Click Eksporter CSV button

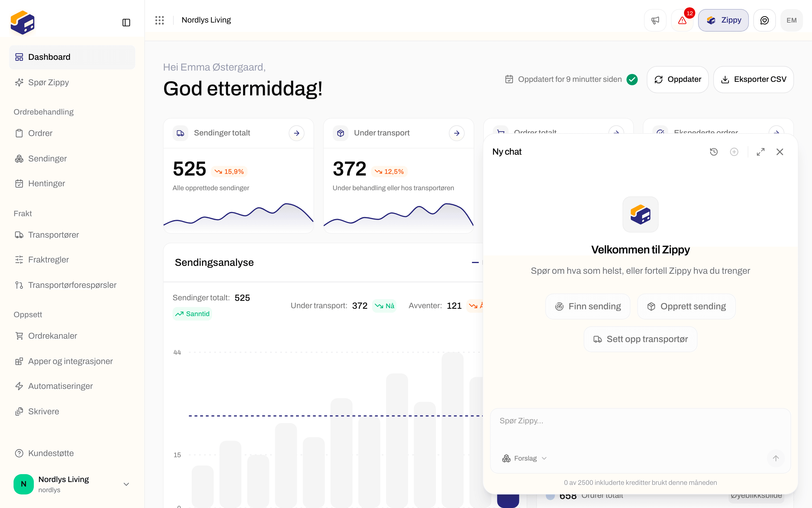(753, 79)
